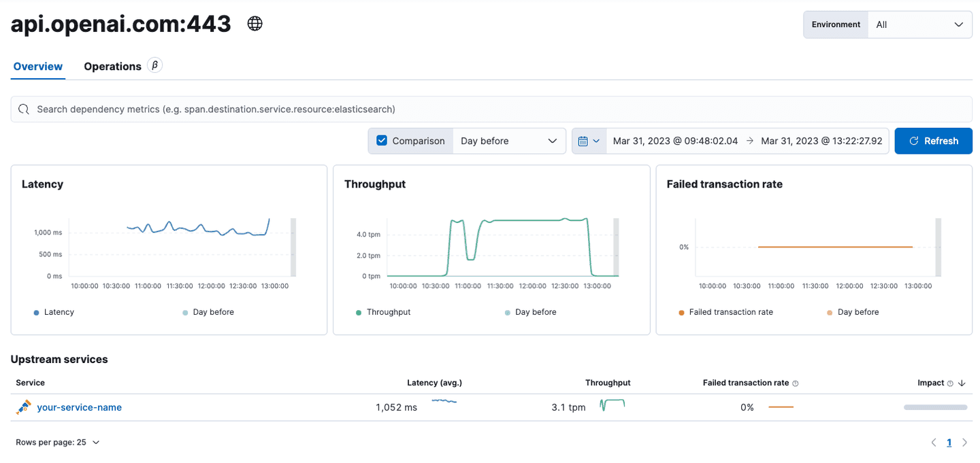The height and width of the screenshot is (463, 980).
Task: Click the Impact column sort arrow
Action: 962,383
